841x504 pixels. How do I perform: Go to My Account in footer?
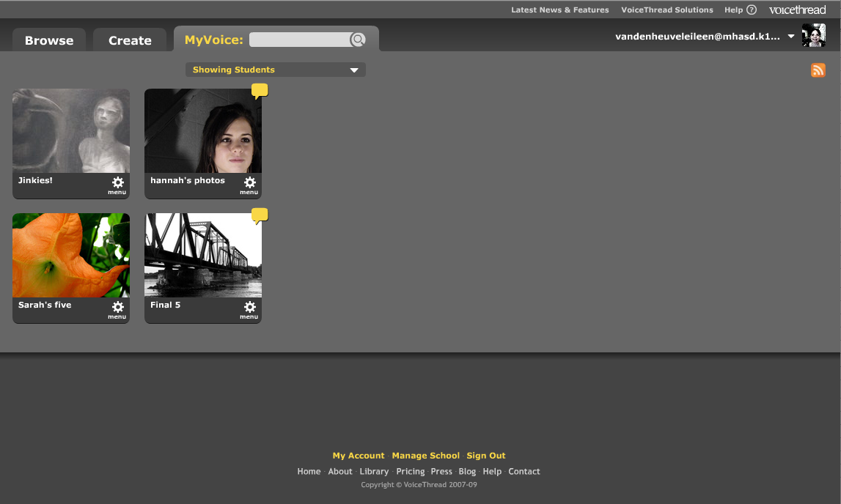pyautogui.click(x=359, y=456)
